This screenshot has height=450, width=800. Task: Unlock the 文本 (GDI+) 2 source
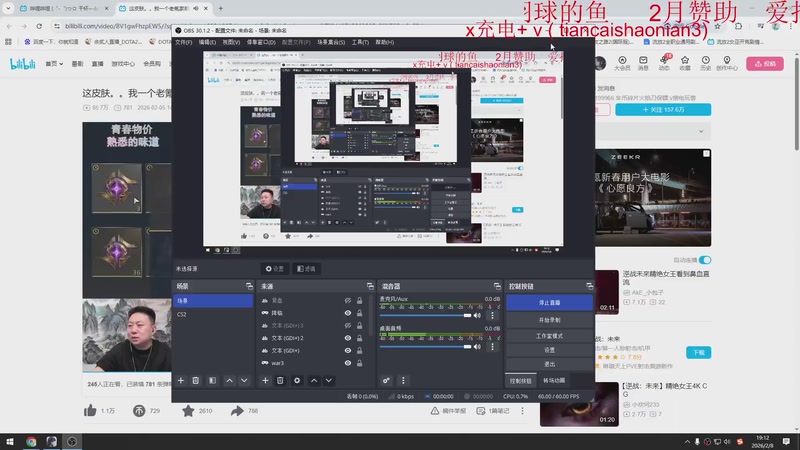(360, 338)
